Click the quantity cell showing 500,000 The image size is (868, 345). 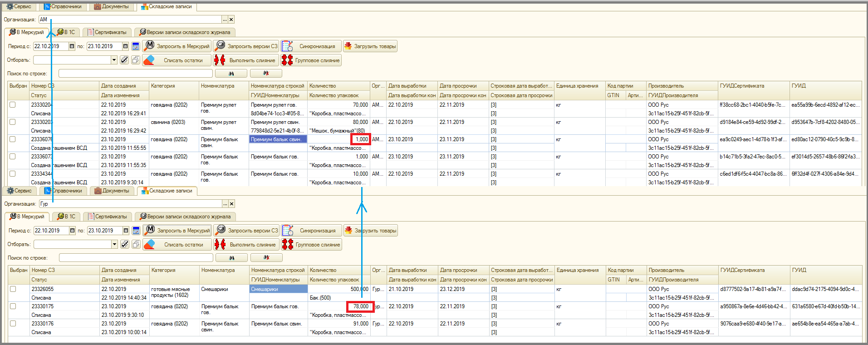click(339, 289)
